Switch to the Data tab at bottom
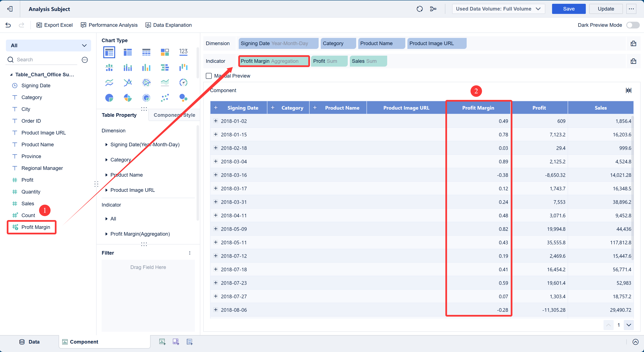Screen dimensions: 644x352 point(30,342)
